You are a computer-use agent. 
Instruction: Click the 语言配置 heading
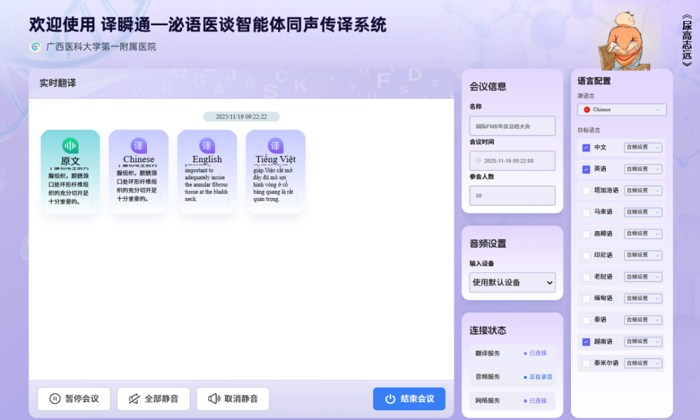(594, 81)
